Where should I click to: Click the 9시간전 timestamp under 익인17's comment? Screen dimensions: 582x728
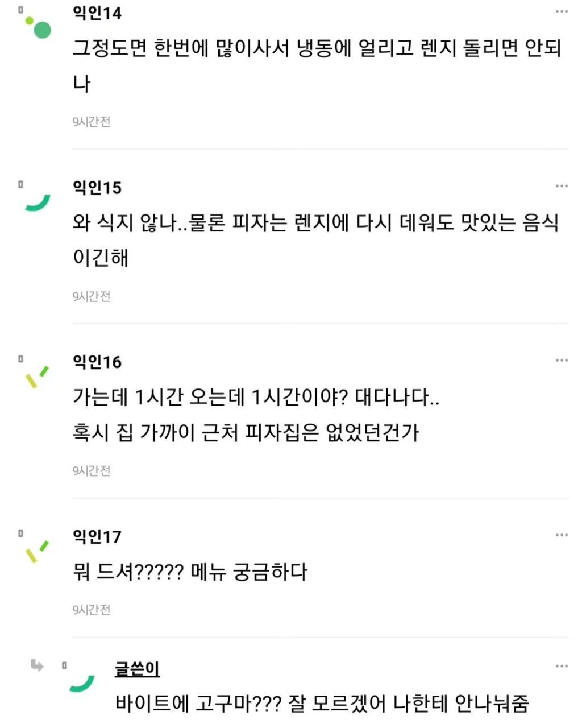click(91, 610)
